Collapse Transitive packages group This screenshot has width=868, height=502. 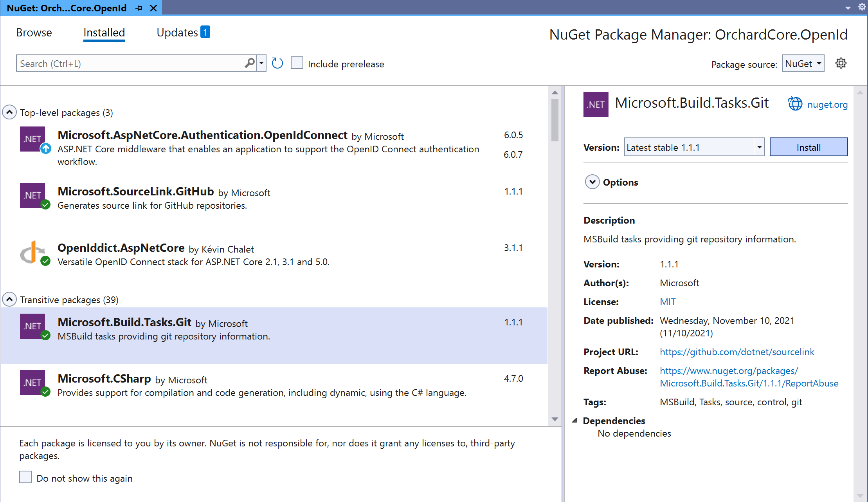9,300
